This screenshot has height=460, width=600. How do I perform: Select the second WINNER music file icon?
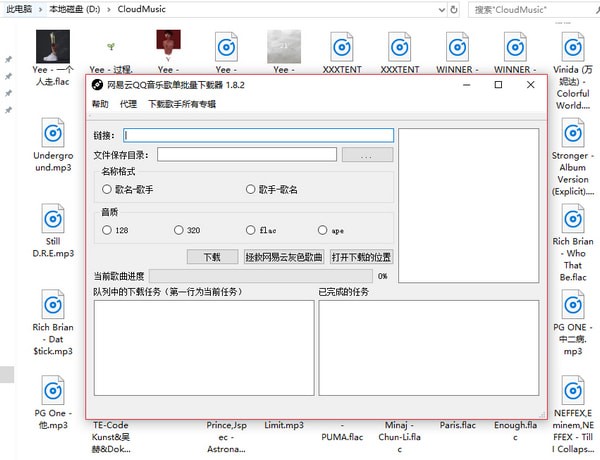click(515, 47)
